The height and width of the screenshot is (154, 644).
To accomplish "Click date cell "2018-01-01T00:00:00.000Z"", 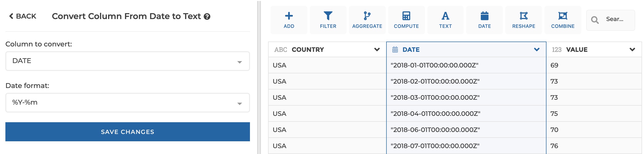I will tap(466, 65).
